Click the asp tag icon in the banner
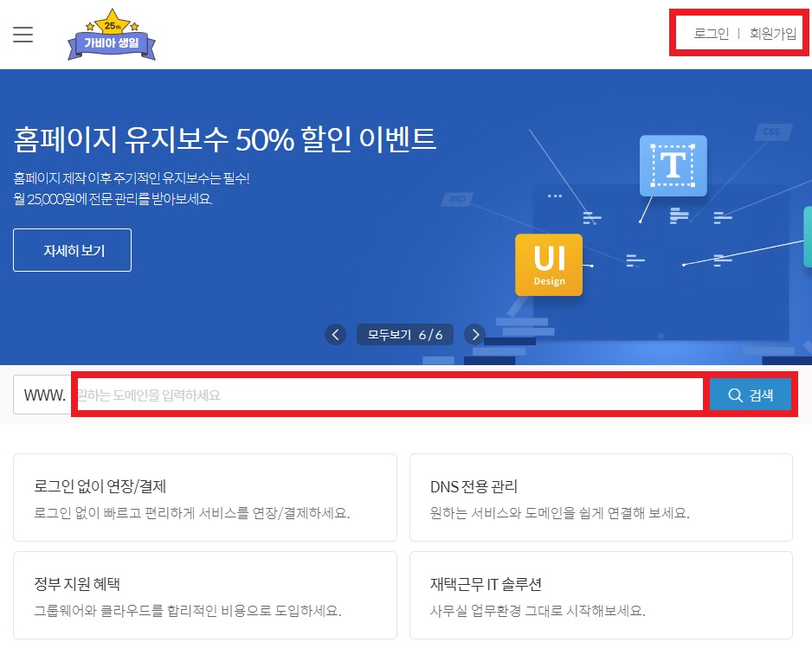 pyautogui.click(x=459, y=198)
